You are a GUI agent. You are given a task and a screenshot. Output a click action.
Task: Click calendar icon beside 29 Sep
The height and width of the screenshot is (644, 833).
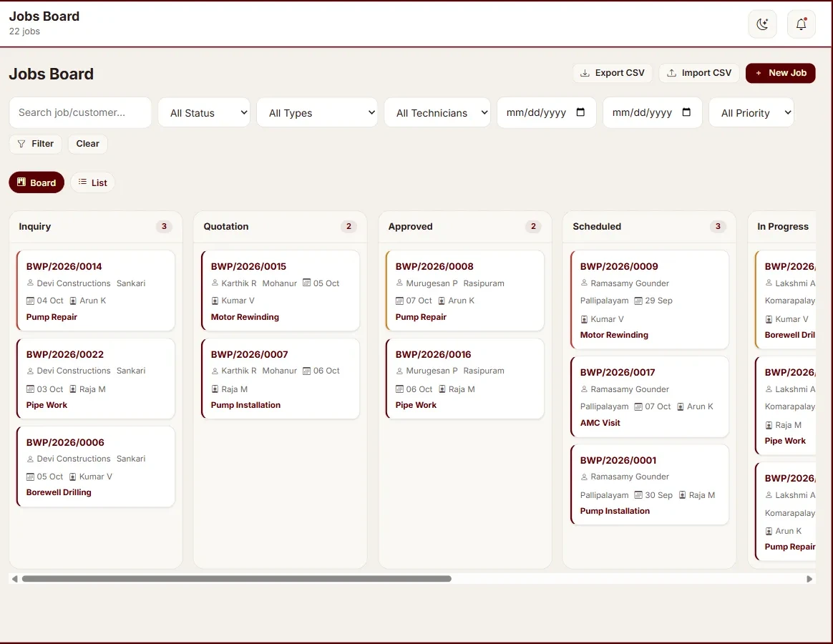pos(638,301)
